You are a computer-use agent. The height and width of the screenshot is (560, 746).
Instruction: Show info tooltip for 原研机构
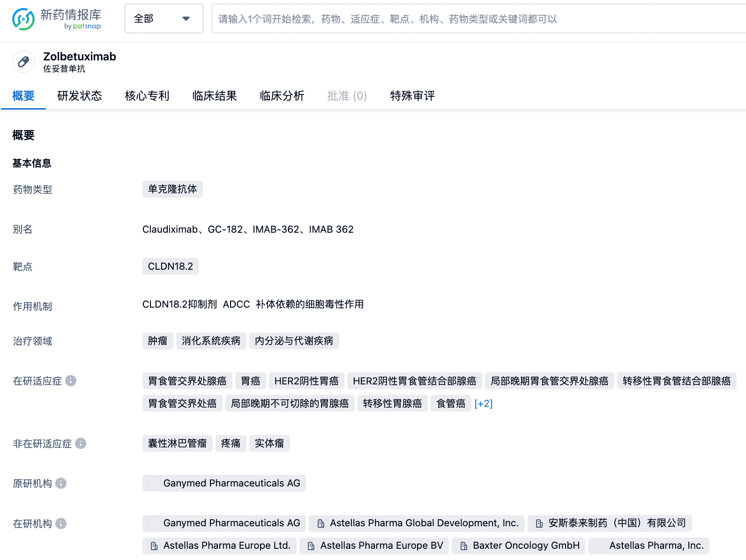coord(61,483)
